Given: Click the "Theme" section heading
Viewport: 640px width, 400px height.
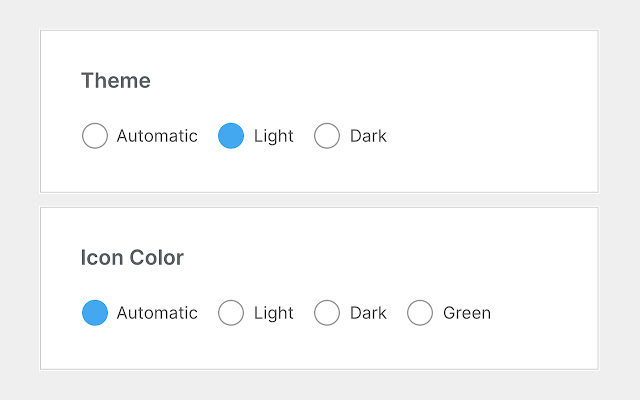Looking at the screenshot, I should (116, 81).
